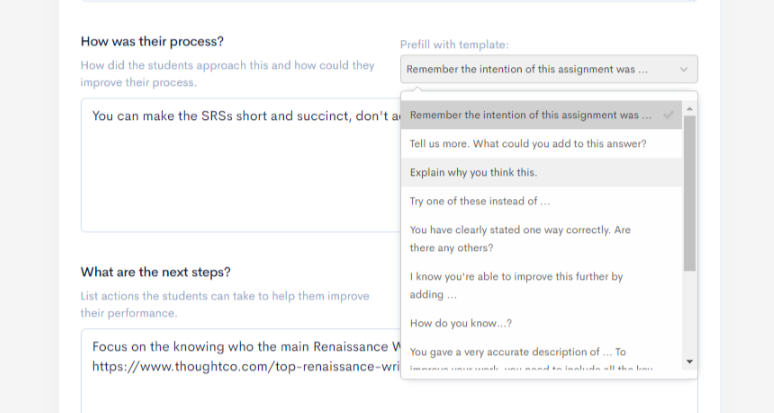Click the checkmark beside the selected template
The height and width of the screenshot is (413, 774).
point(668,115)
